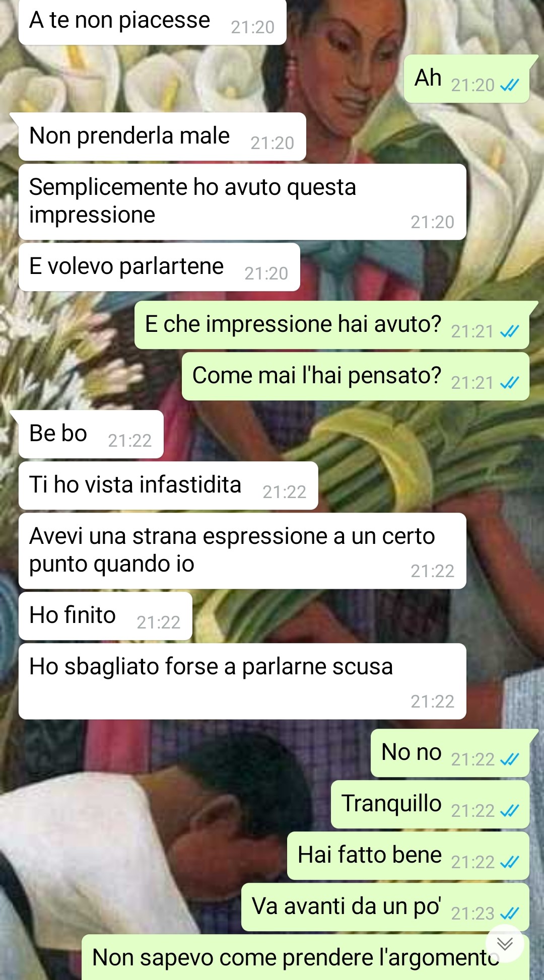Select the 'Be bo' message bubble
544x980 pixels.
pos(91,434)
